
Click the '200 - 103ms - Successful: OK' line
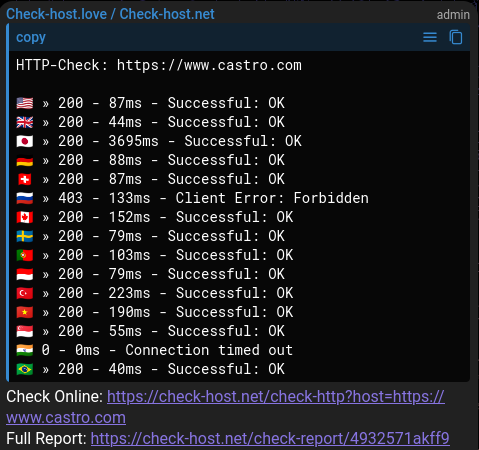(176, 255)
